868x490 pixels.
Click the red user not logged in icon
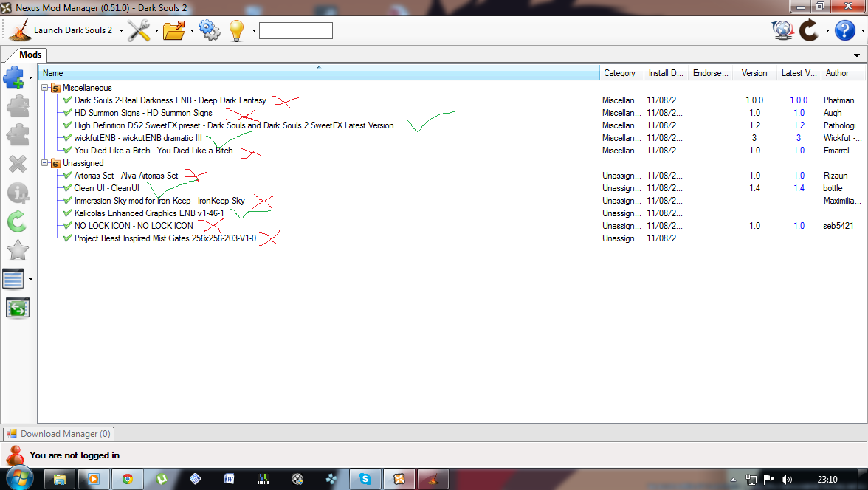click(15, 455)
